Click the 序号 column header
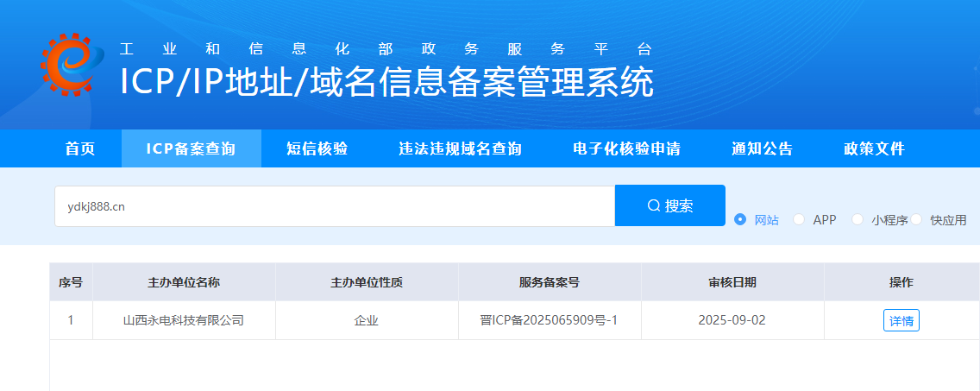 [x=71, y=282]
